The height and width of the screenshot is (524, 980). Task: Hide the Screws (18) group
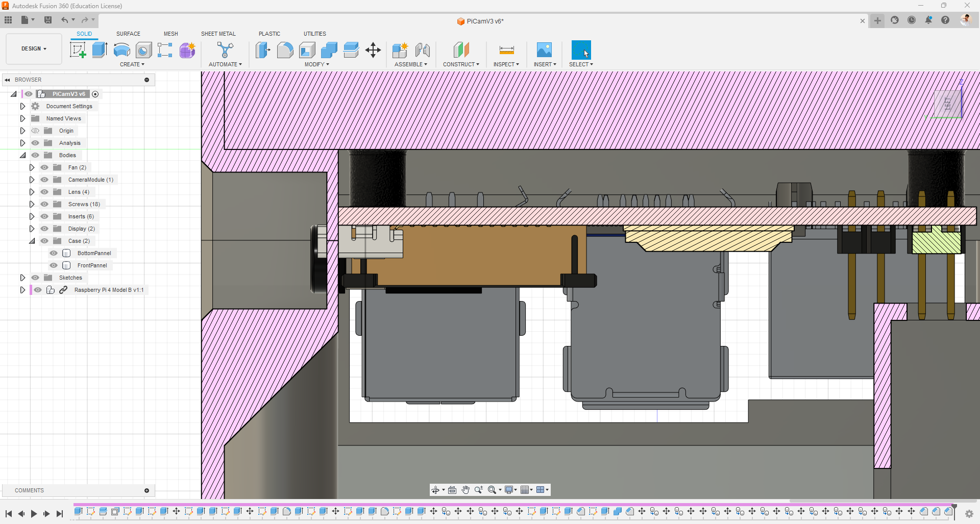coord(44,204)
